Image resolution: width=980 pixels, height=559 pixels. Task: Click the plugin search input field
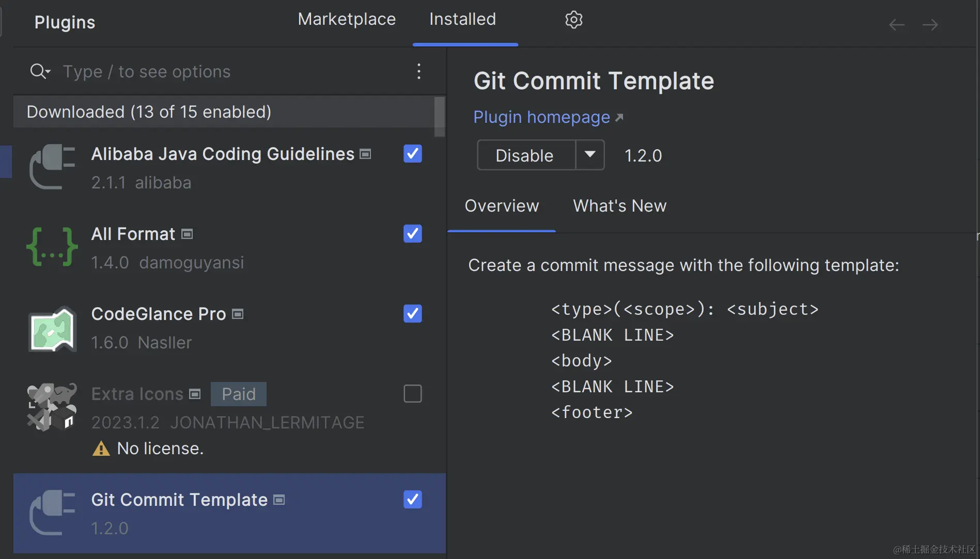[227, 72]
